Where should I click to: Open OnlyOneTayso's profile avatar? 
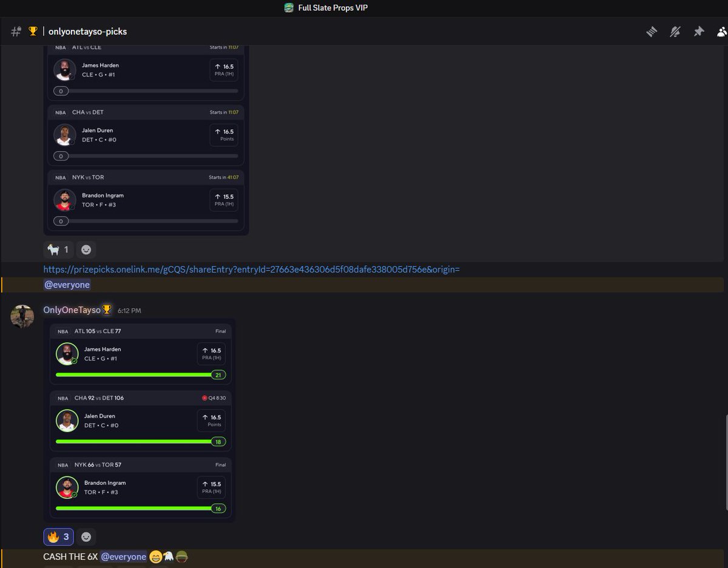(x=22, y=317)
